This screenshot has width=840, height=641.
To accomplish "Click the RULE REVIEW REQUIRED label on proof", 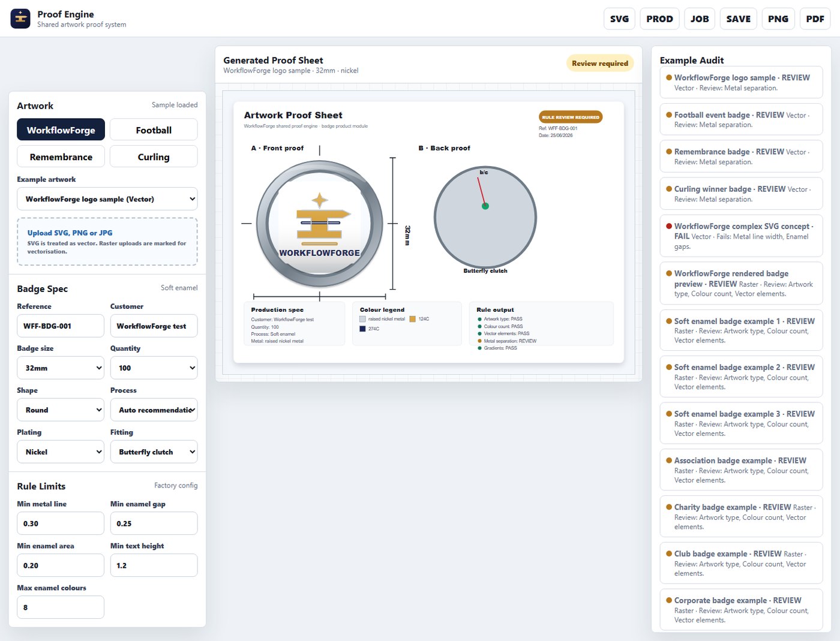I will [x=571, y=117].
